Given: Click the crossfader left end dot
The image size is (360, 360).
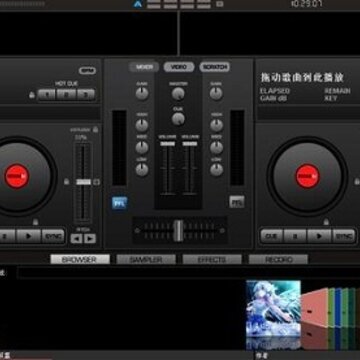Looking at the screenshot, I should tap(137, 230).
